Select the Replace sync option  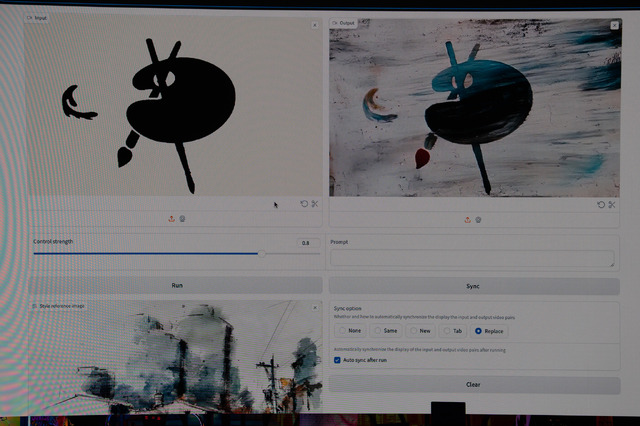click(478, 330)
